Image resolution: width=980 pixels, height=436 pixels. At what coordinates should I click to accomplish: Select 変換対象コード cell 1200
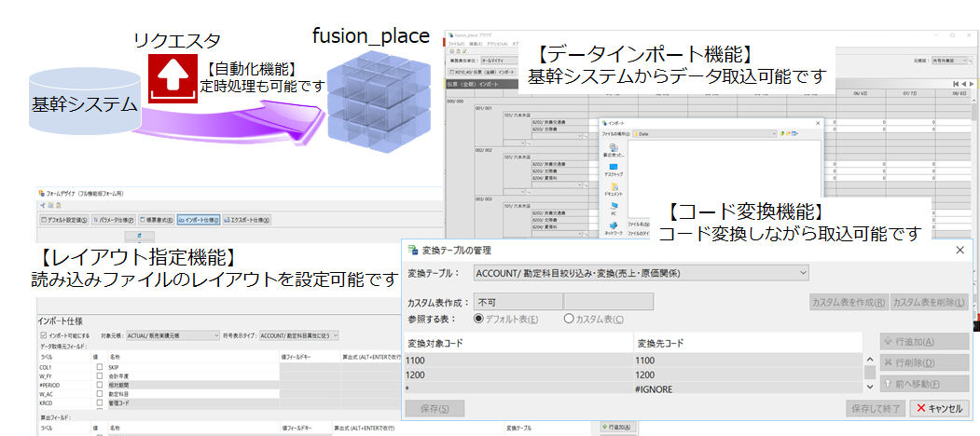(x=518, y=375)
